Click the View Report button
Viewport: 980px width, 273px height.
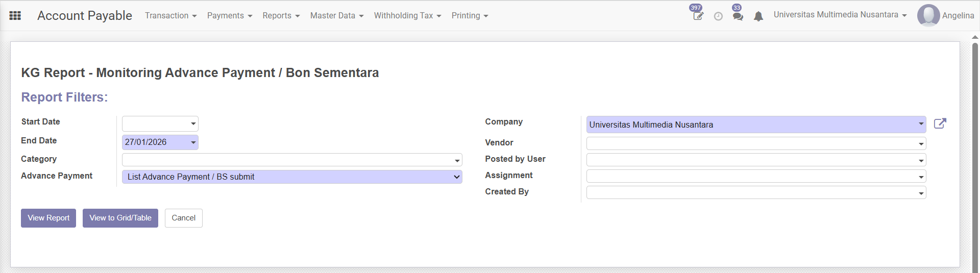point(48,218)
